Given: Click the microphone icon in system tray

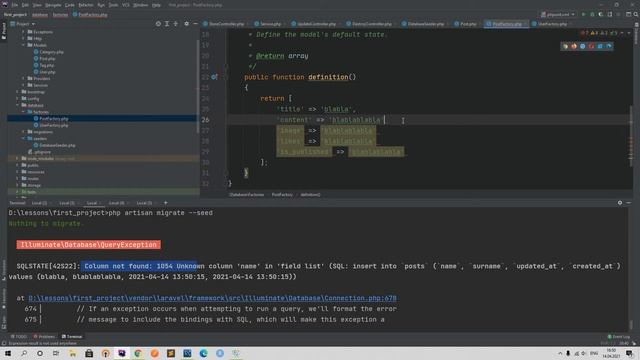Looking at the screenshot, I should click(568, 353).
